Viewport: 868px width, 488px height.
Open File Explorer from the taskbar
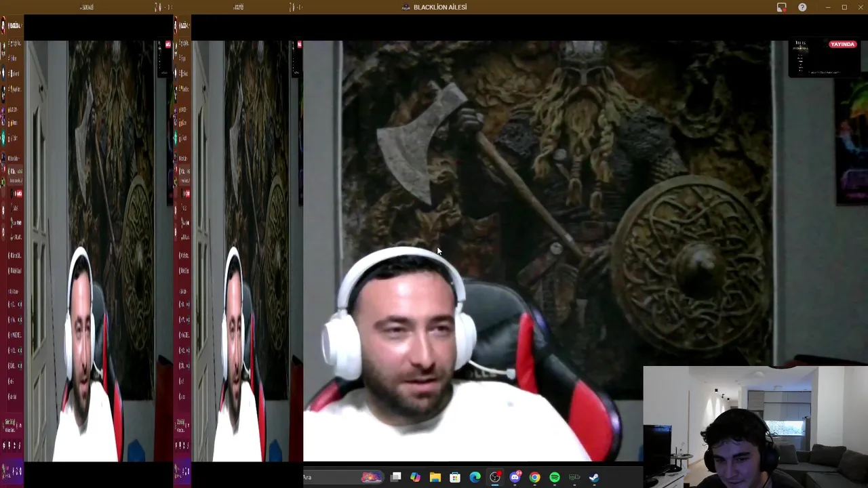[x=435, y=477]
